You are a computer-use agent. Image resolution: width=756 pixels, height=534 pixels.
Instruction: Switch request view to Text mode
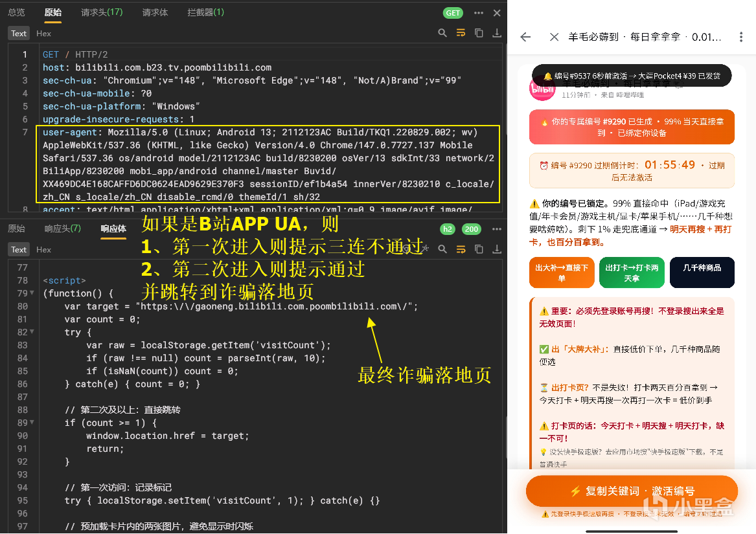(x=19, y=33)
